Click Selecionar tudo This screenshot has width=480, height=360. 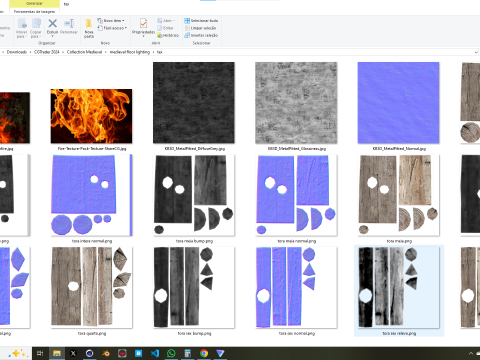(201, 21)
